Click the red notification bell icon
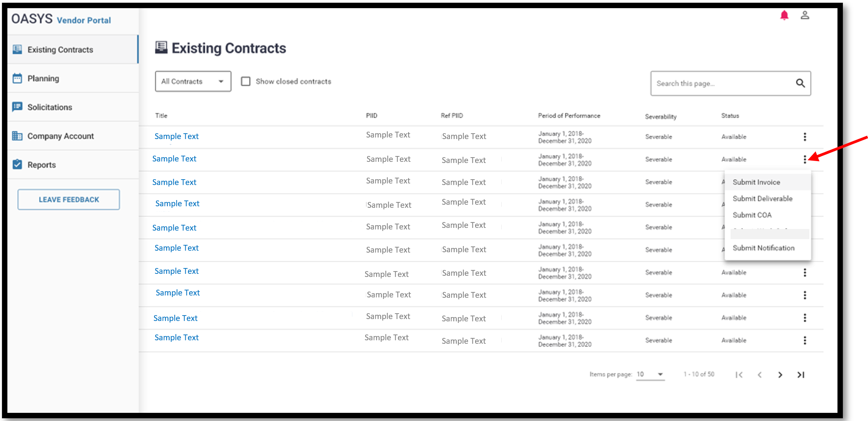 (784, 15)
